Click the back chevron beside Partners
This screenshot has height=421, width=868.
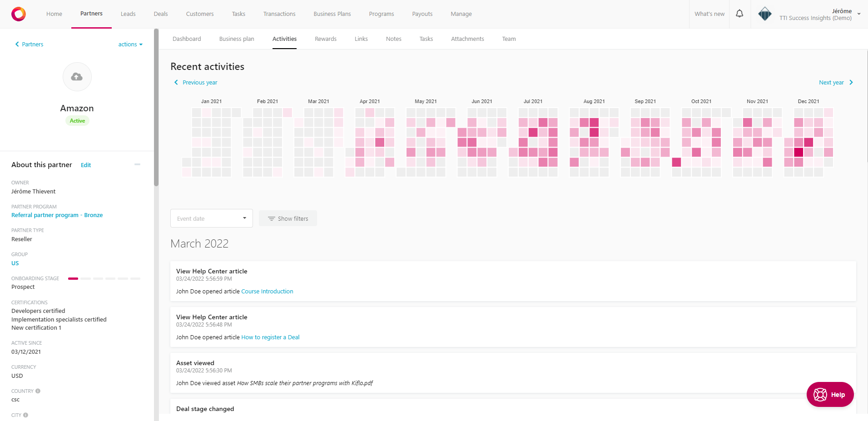[x=17, y=44]
